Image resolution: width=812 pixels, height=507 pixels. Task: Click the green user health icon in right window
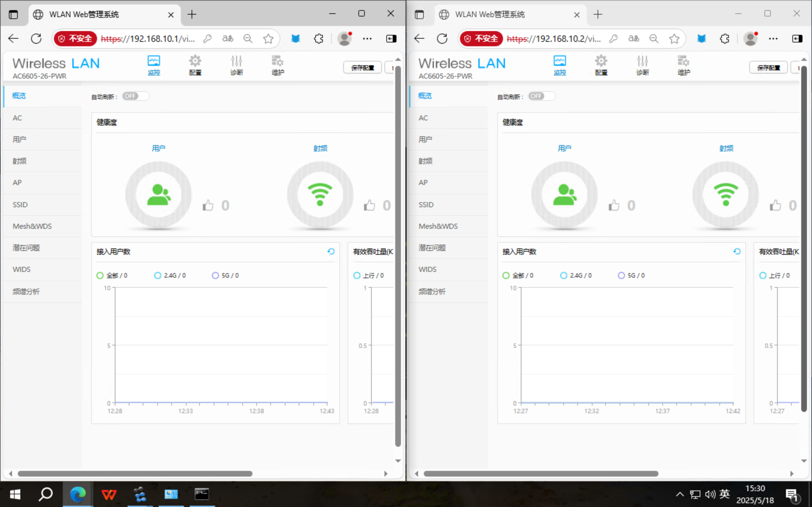tap(564, 195)
